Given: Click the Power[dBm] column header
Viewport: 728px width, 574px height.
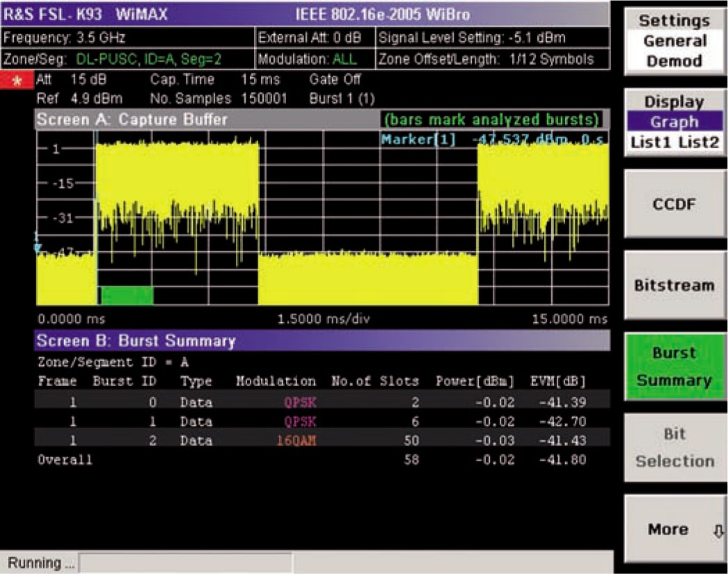Looking at the screenshot, I should click(475, 381).
